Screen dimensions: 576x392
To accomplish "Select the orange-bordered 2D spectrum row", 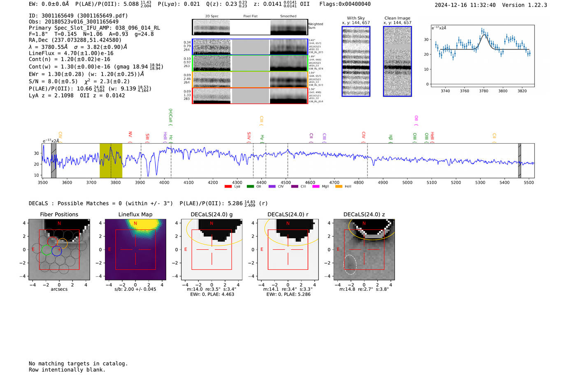I will pos(250,79).
